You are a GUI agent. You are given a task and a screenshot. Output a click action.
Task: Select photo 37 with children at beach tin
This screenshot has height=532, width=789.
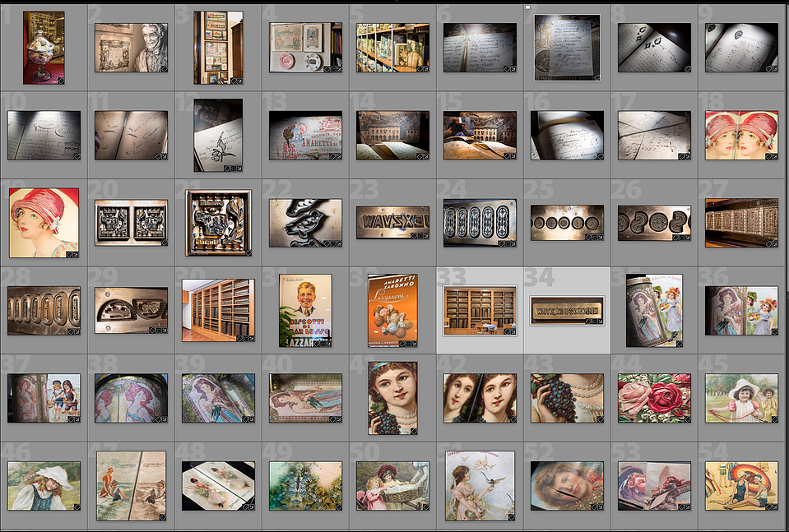coord(44,398)
